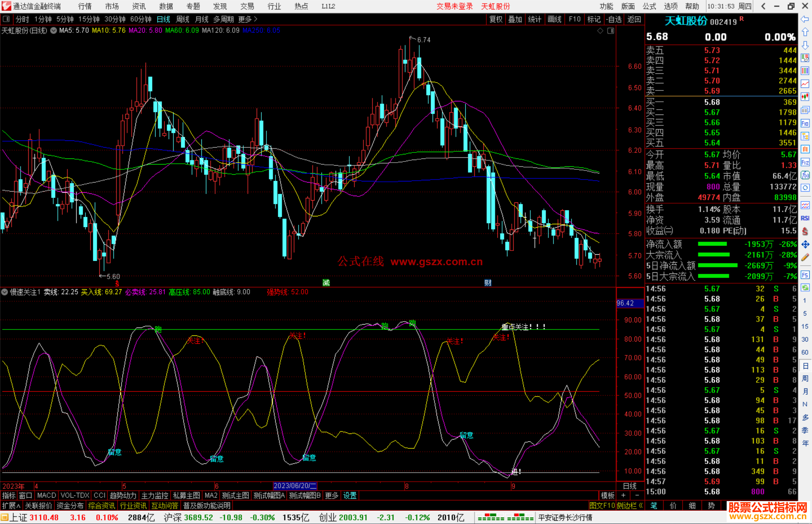812x524 pixels.
Task: Click the 设置 settings link
Action: coord(350,495)
